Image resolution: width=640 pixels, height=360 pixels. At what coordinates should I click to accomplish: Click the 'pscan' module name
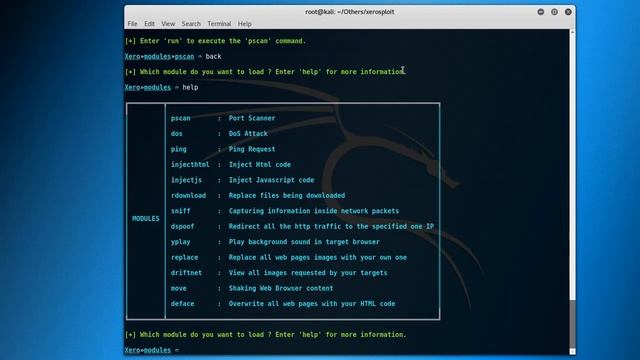(180, 118)
